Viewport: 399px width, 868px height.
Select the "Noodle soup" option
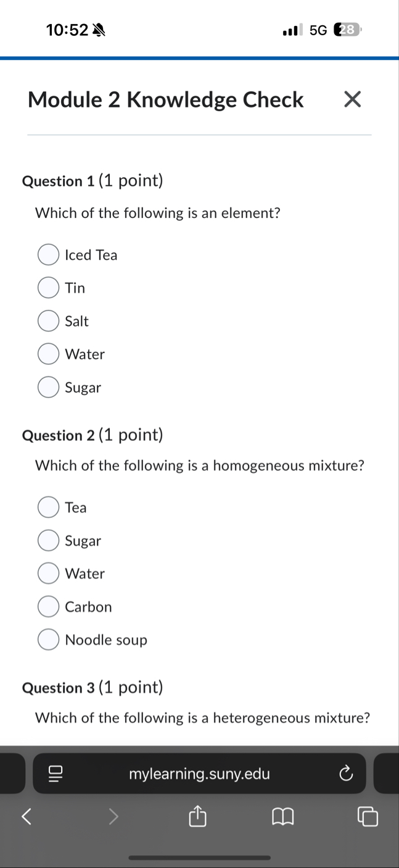tap(48, 639)
